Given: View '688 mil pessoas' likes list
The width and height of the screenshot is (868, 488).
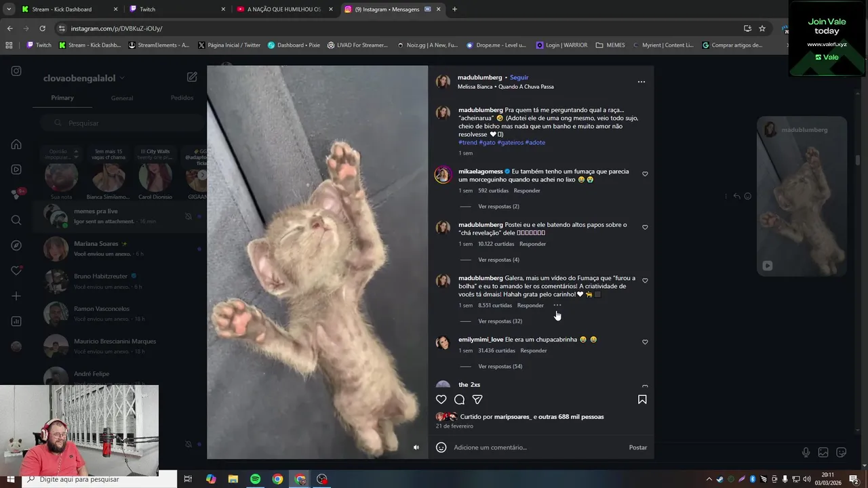Looking at the screenshot, I should 571,417.
